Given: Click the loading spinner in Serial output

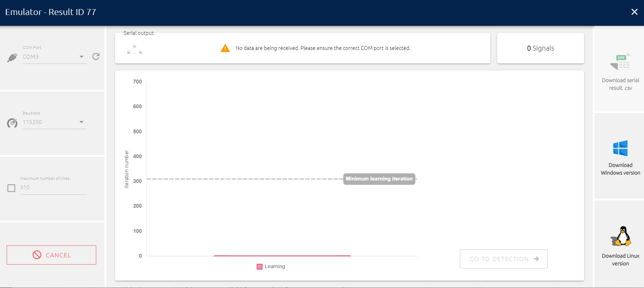Looking at the screenshot, I should (135, 49).
